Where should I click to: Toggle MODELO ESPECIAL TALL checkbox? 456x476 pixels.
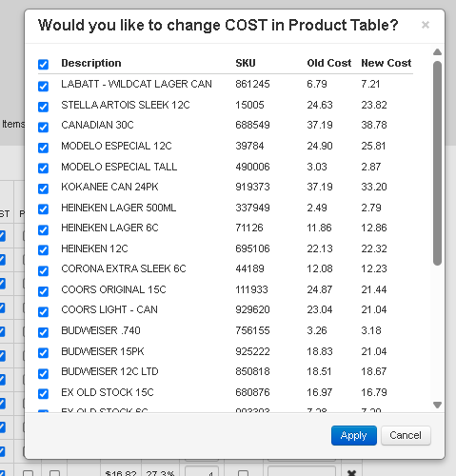(43, 168)
